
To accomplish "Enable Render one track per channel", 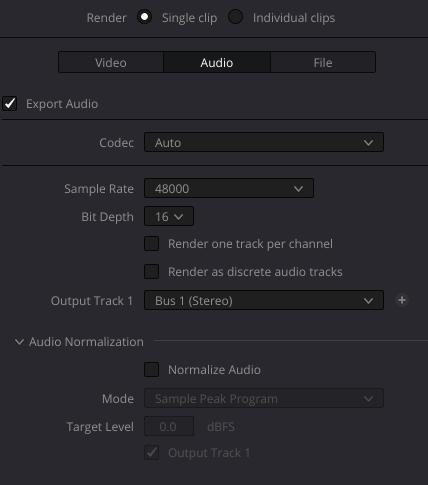I will coord(151,244).
